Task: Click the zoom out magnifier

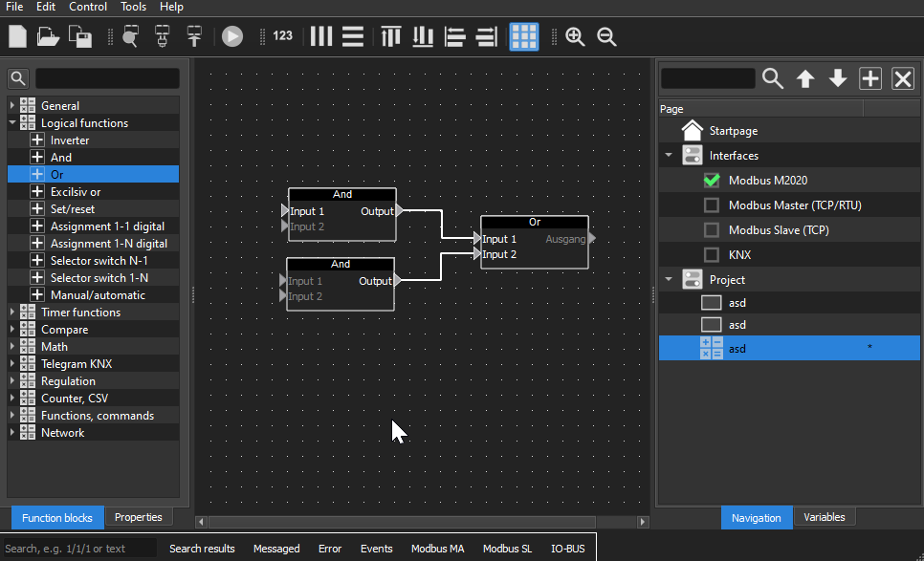Action: [x=606, y=36]
